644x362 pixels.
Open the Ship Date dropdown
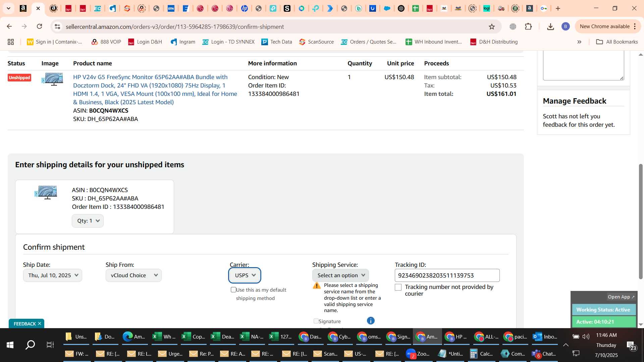click(x=53, y=275)
